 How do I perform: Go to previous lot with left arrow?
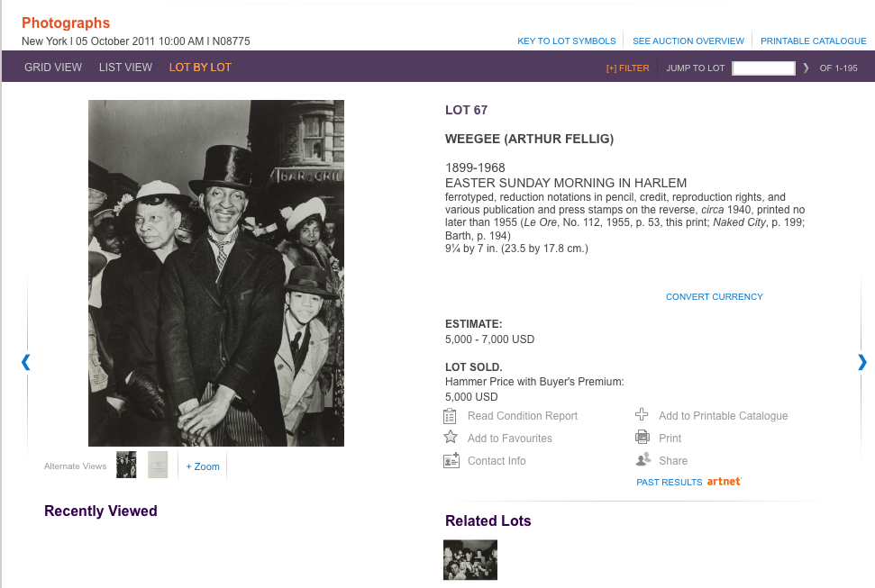pyautogui.click(x=26, y=362)
